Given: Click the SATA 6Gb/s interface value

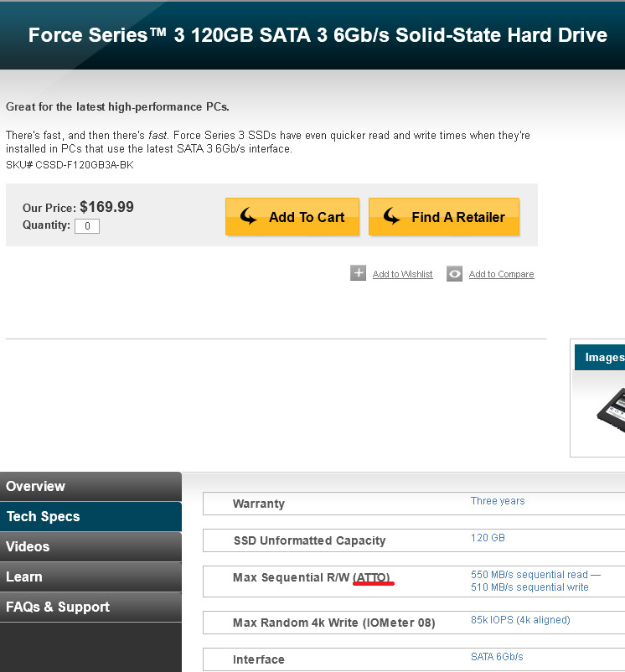Looking at the screenshot, I should tap(497, 657).
